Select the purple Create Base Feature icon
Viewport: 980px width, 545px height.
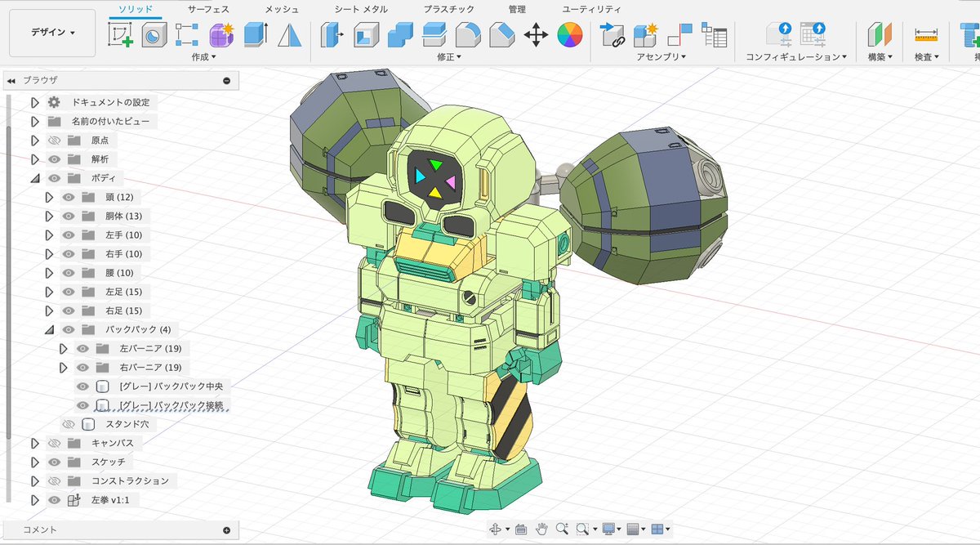tap(221, 35)
